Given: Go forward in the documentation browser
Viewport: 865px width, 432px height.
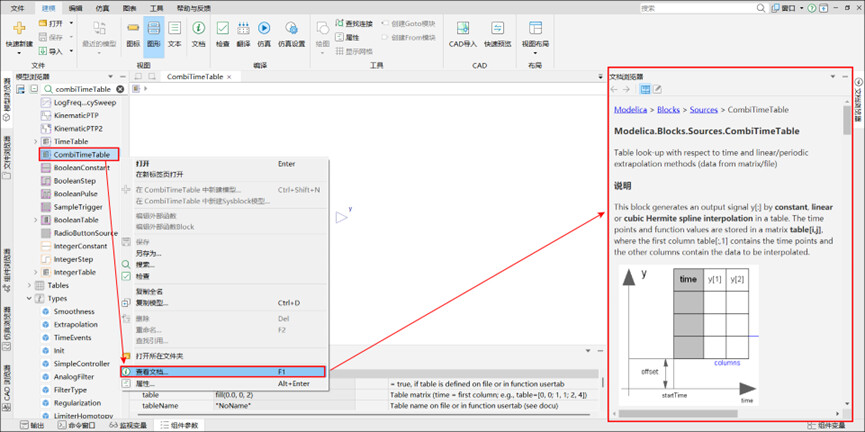Looking at the screenshot, I should tap(626, 89).
